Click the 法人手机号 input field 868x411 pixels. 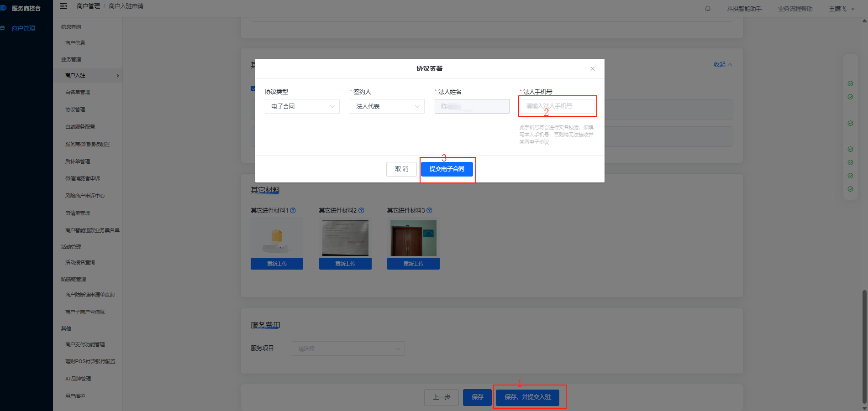click(x=557, y=106)
